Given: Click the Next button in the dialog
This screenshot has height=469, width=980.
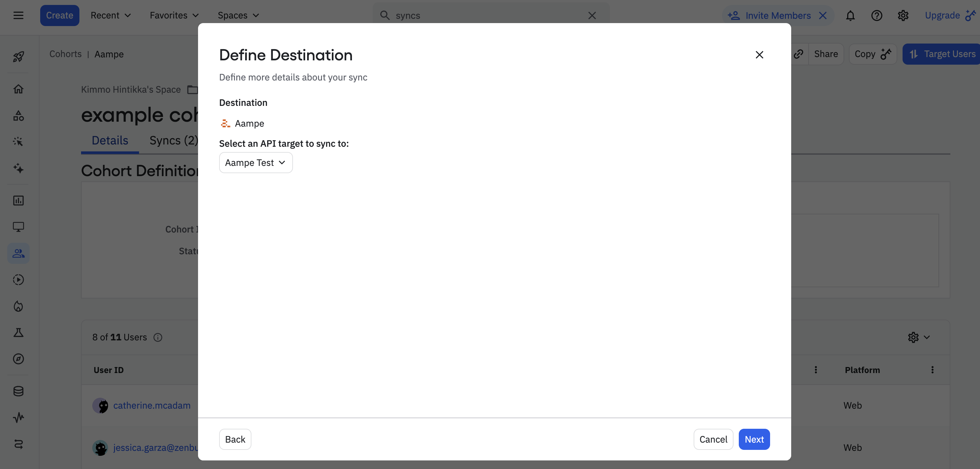Looking at the screenshot, I should [x=754, y=439].
